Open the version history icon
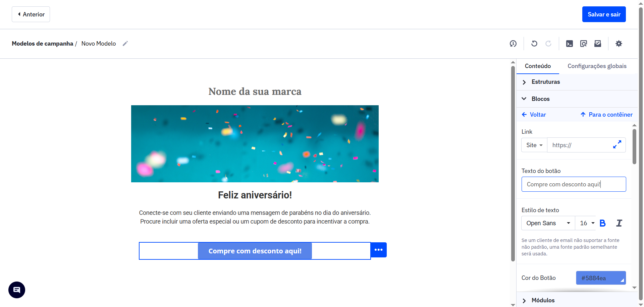Image resolution: width=644 pixels, height=307 pixels. 513,44
